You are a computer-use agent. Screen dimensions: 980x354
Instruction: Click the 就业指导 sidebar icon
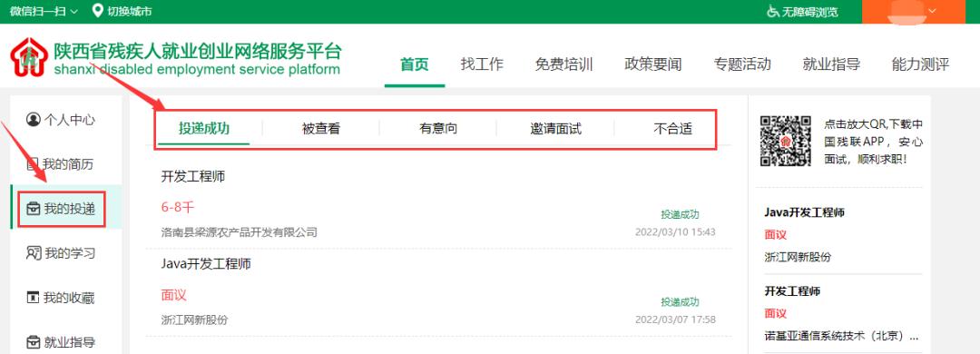click(x=34, y=342)
